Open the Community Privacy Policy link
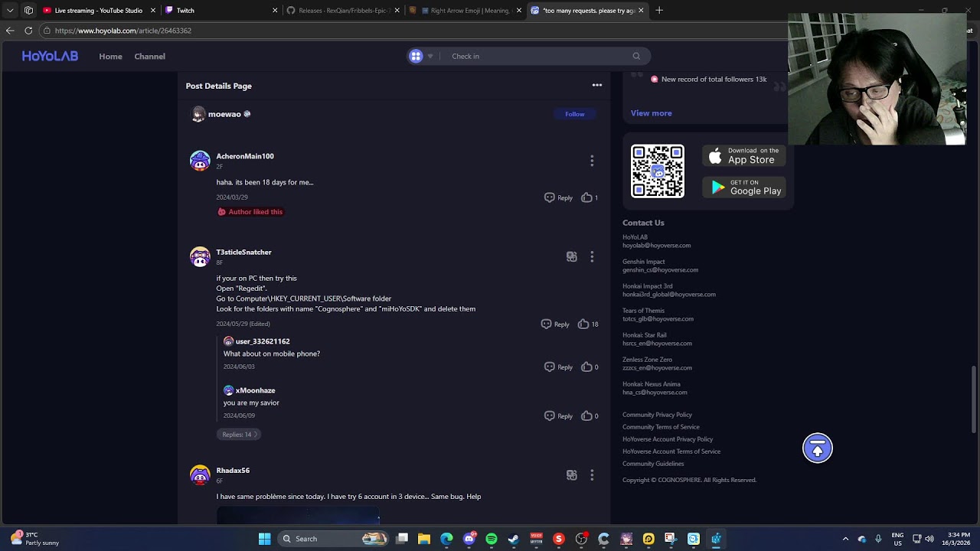This screenshot has height=551, width=980. (x=657, y=415)
